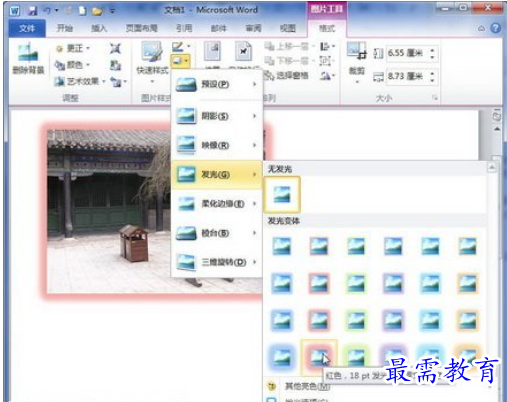Click the Crop (裁剪) tool

tap(357, 62)
